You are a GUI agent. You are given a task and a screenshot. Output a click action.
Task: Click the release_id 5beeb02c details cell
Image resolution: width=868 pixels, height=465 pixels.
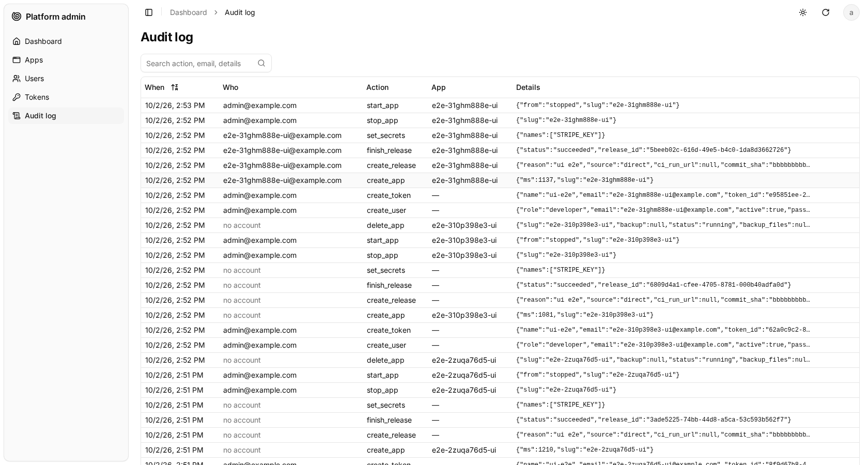tap(654, 150)
